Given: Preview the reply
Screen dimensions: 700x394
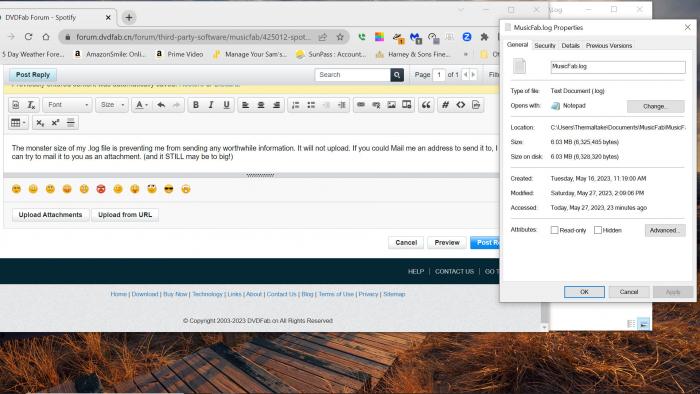Looking at the screenshot, I should pyautogui.click(x=447, y=242).
